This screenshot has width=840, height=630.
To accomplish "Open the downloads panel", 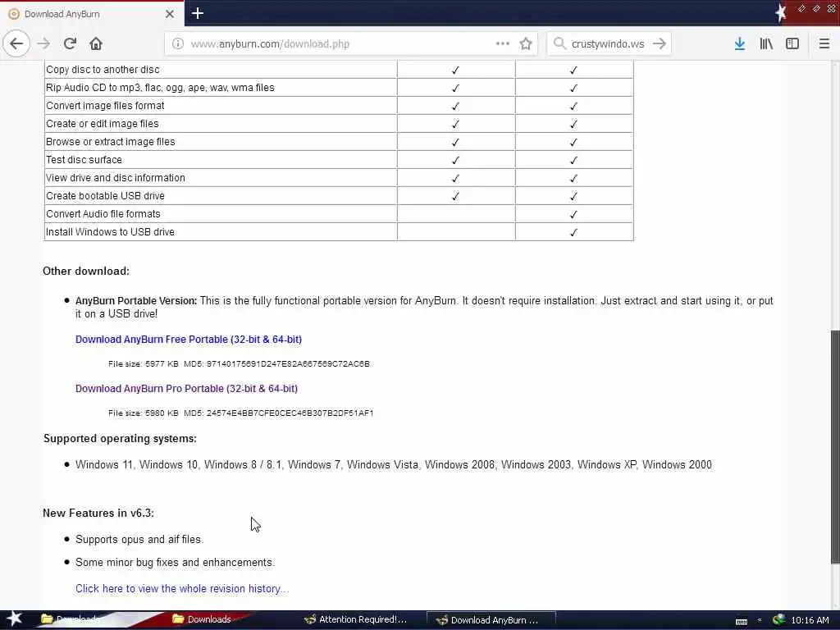I will point(740,44).
